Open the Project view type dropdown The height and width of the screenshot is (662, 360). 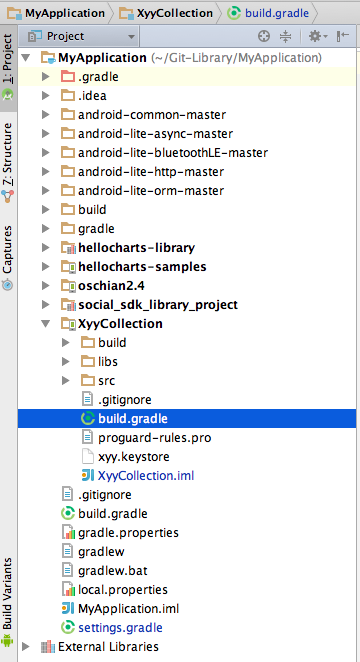(82, 36)
